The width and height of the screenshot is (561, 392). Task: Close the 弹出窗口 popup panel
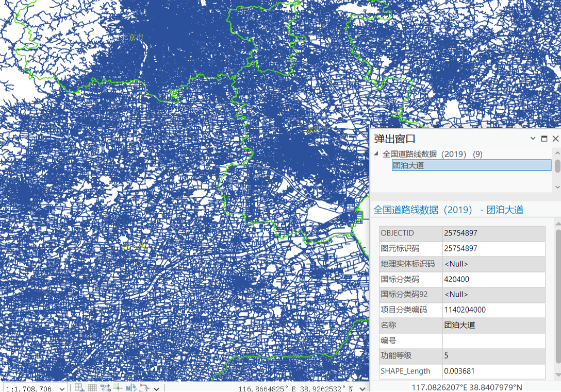tap(555, 139)
